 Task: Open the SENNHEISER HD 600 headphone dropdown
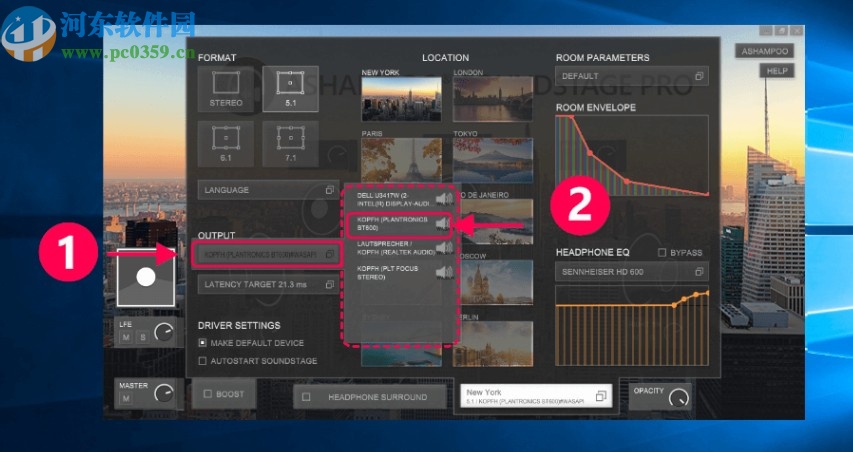(632, 271)
